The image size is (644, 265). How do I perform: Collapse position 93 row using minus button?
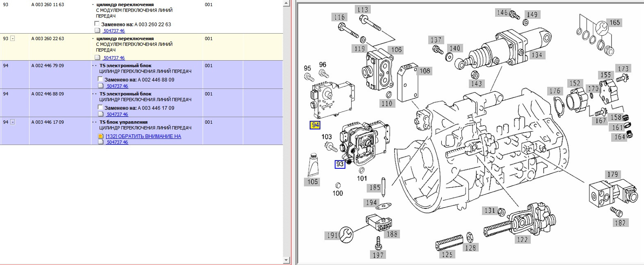tap(13, 39)
